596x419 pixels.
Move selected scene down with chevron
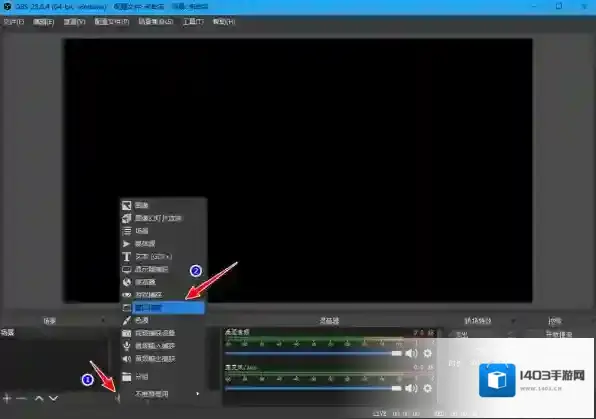pos(54,398)
